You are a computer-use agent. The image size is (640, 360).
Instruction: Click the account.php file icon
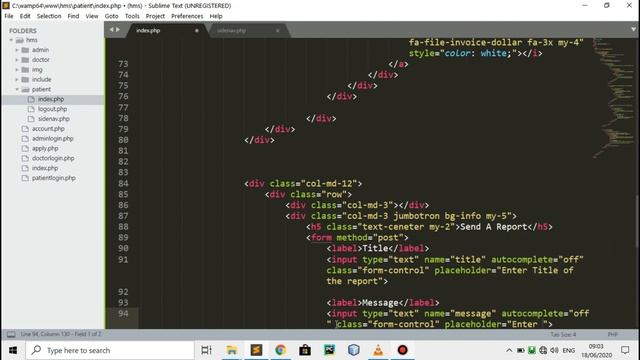pos(25,129)
